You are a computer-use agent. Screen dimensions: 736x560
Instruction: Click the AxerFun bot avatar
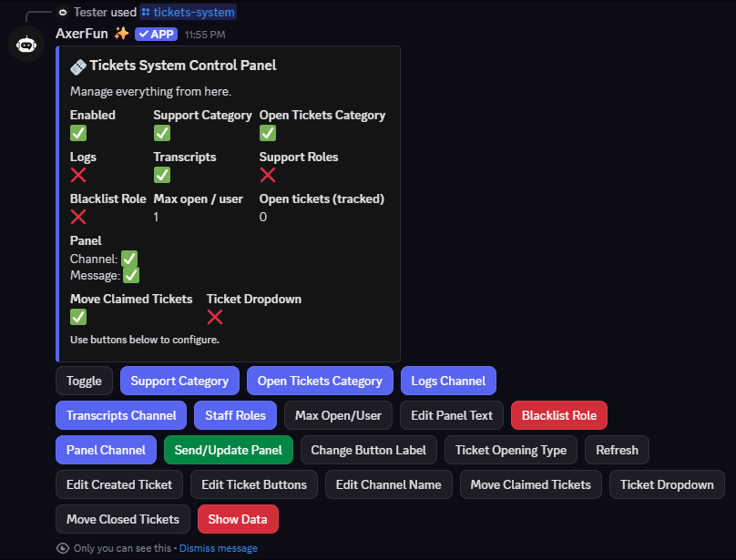(x=26, y=45)
